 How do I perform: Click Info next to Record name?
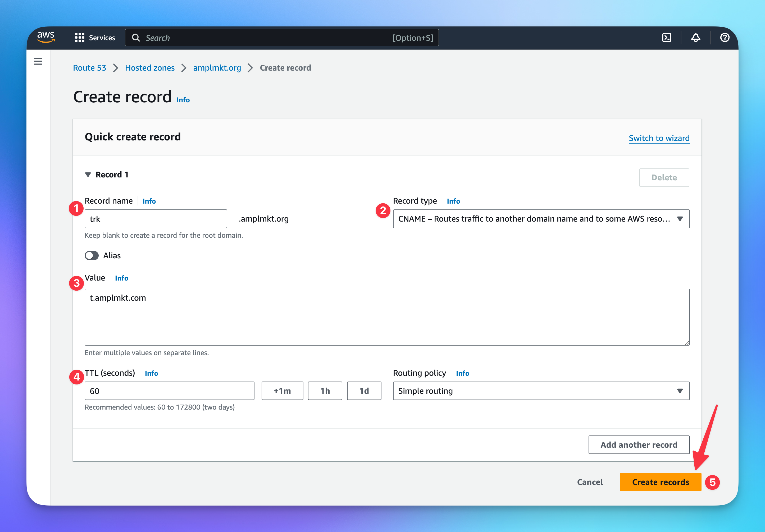(x=149, y=201)
